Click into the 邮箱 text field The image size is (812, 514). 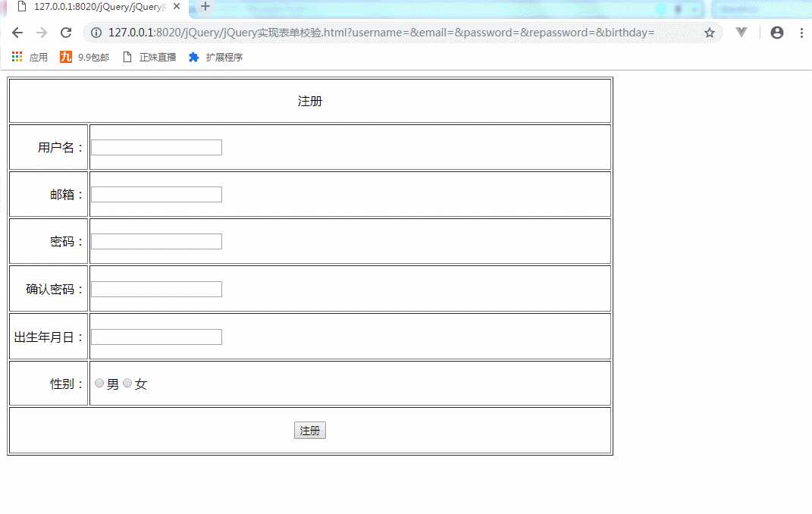[156, 195]
